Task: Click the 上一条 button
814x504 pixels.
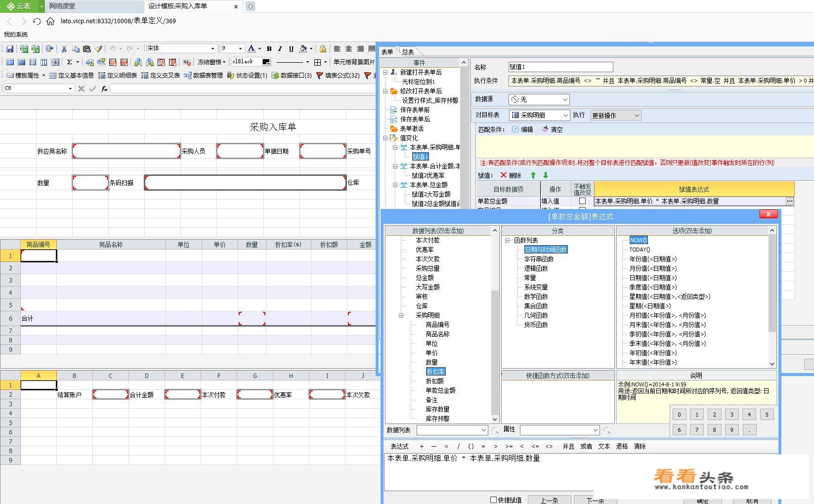Action: (x=549, y=500)
